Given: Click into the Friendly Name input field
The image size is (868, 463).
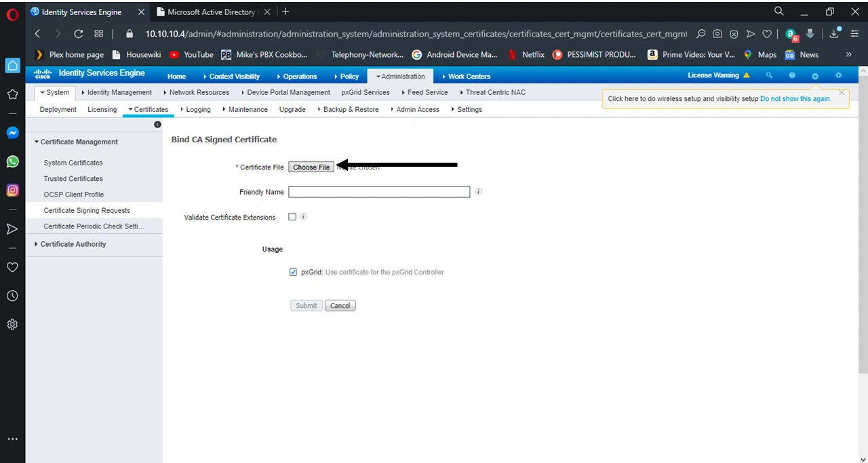Looking at the screenshot, I should pyautogui.click(x=379, y=192).
